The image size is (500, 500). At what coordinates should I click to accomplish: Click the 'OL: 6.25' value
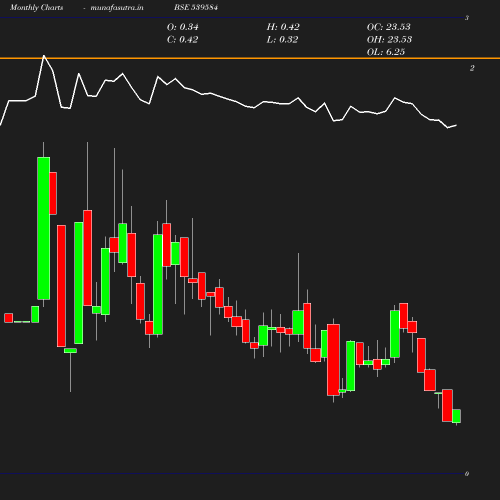point(386,52)
